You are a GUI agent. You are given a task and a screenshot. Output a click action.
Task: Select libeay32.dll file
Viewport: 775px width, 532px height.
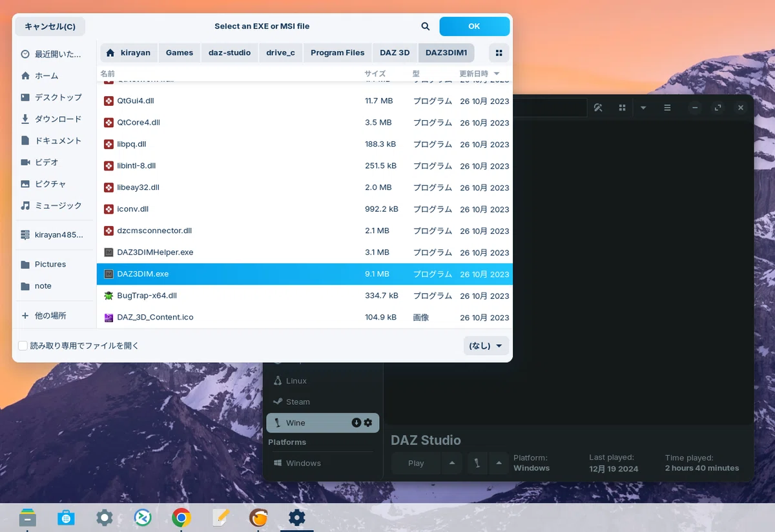[x=305, y=188]
